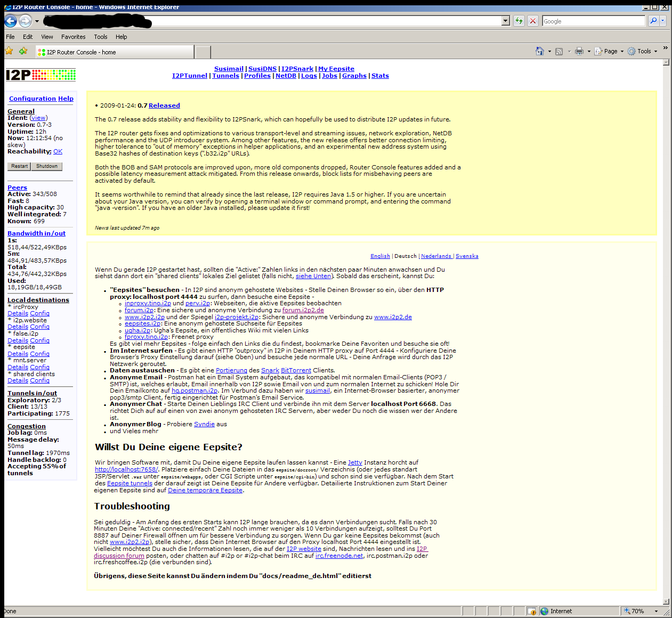This screenshot has width=672, height=618.
Task: Expand the Print options dropdown arrow
Action: pos(589,52)
